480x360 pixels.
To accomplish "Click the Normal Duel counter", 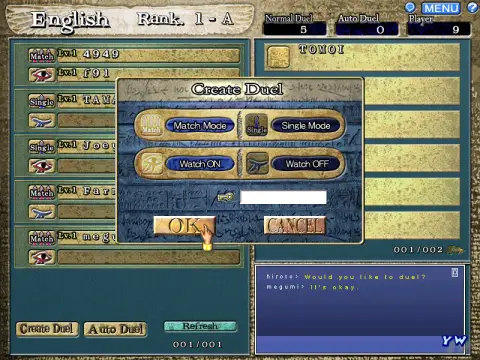I will [295, 30].
